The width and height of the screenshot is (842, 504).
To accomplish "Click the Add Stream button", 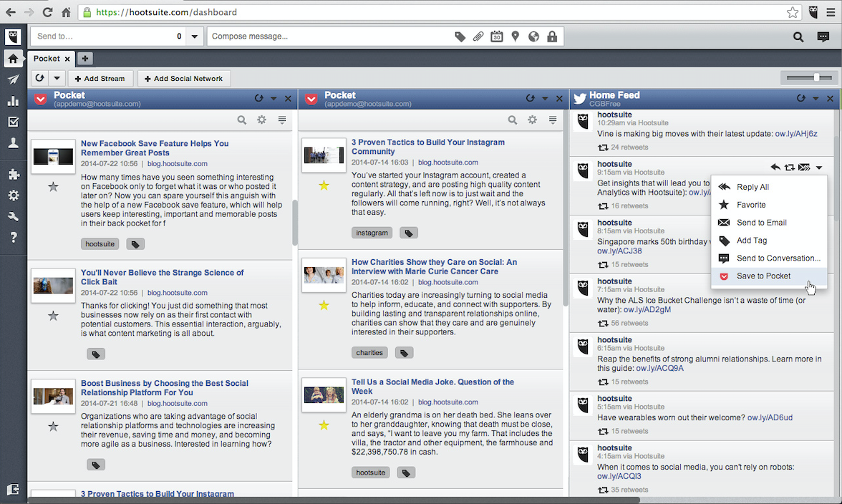I will pos(100,78).
